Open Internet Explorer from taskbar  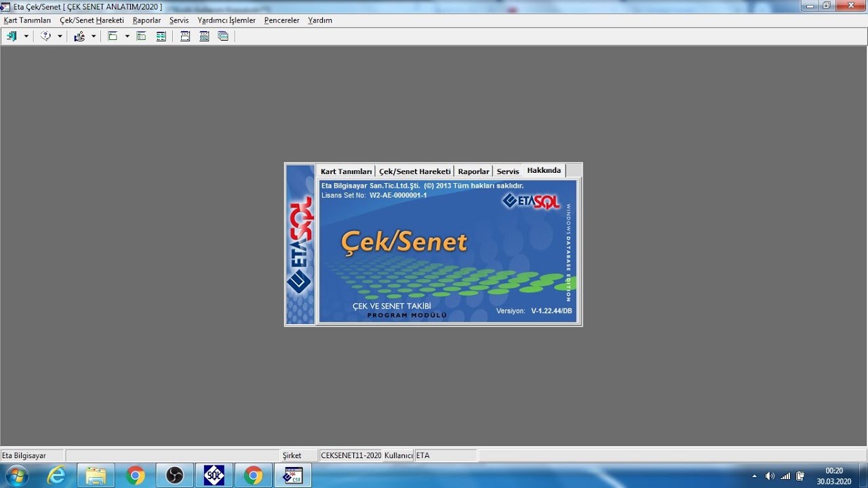[x=56, y=476]
